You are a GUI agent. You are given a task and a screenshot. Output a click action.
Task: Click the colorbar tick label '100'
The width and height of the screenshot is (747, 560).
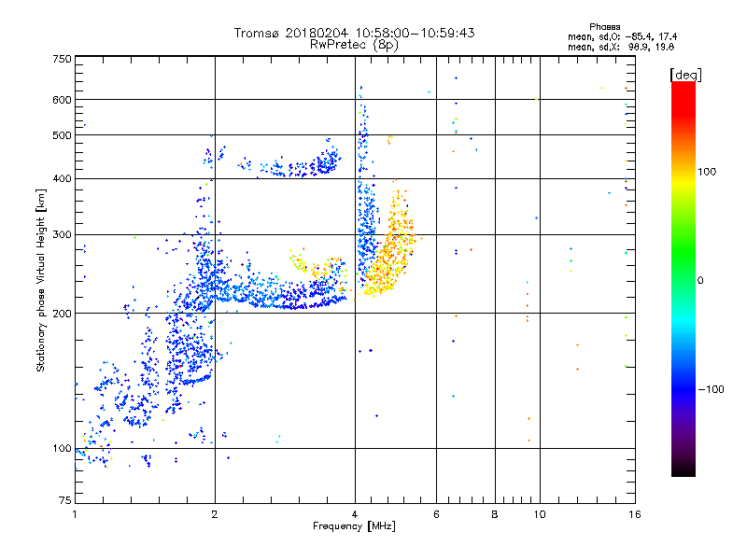707,172
